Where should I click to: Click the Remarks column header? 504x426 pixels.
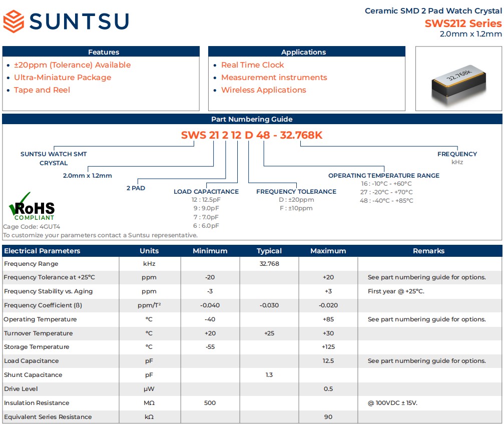(428, 251)
